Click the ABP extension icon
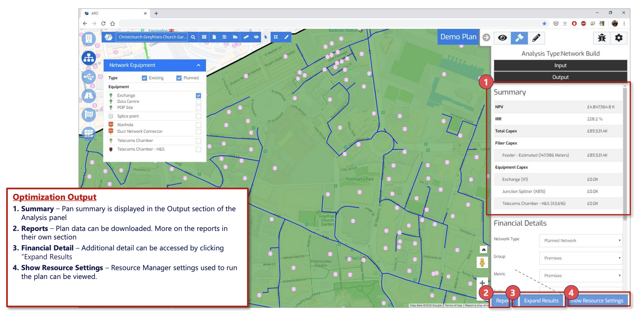This screenshot has width=644, height=313. tap(583, 23)
